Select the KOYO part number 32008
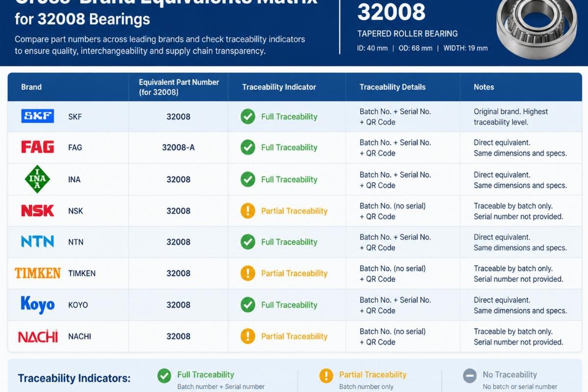The width and height of the screenshot is (588, 392). tap(178, 305)
